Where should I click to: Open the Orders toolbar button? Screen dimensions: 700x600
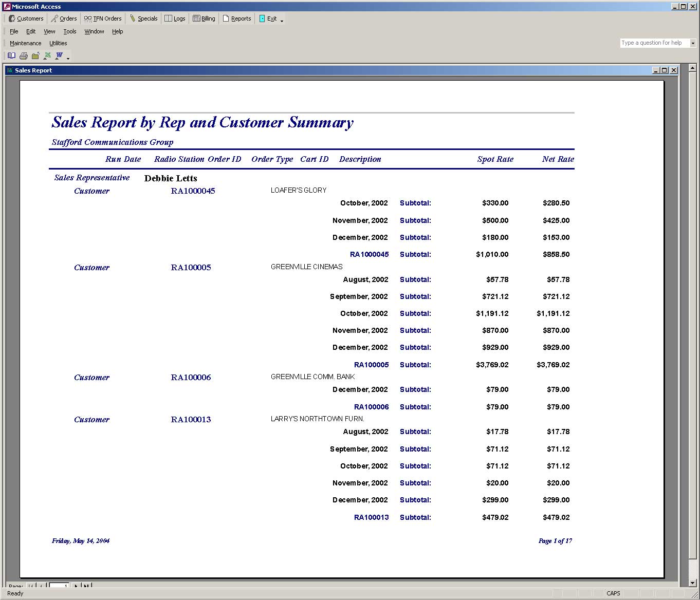pyautogui.click(x=64, y=18)
